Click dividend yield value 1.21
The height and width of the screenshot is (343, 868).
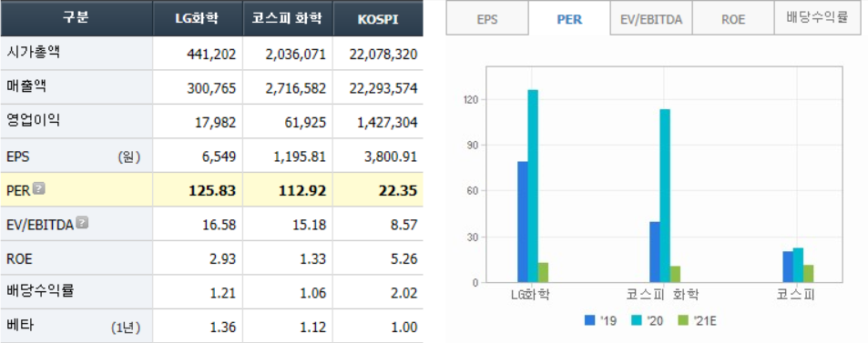(x=222, y=293)
